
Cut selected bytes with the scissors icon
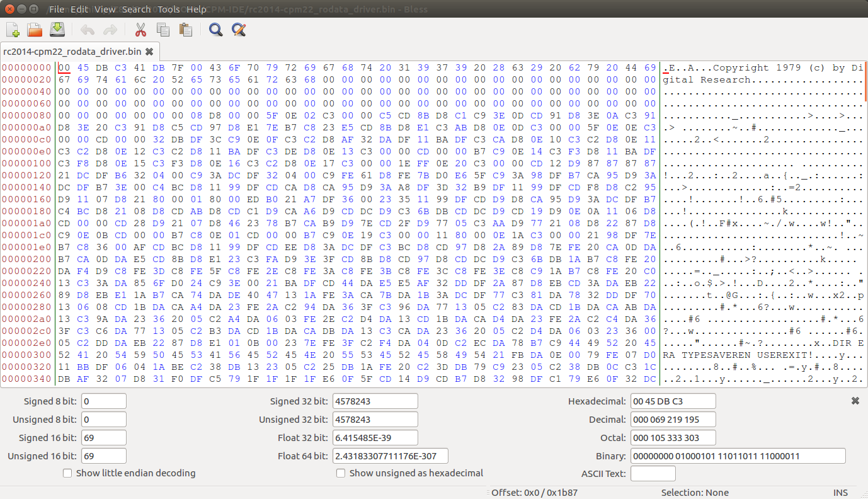140,30
